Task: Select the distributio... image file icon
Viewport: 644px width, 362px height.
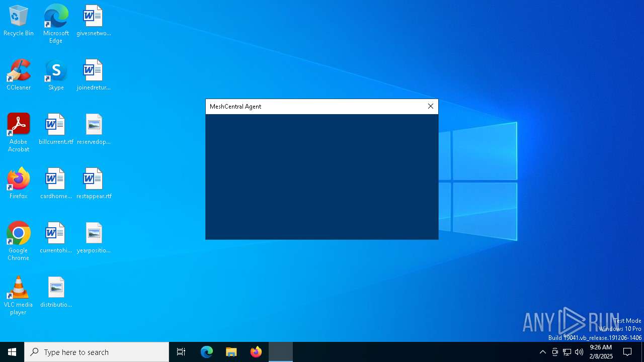Action: coord(56,292)
